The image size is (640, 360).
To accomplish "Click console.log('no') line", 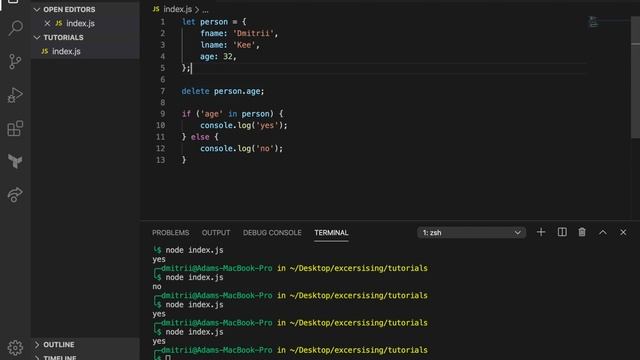I will 241,149.
